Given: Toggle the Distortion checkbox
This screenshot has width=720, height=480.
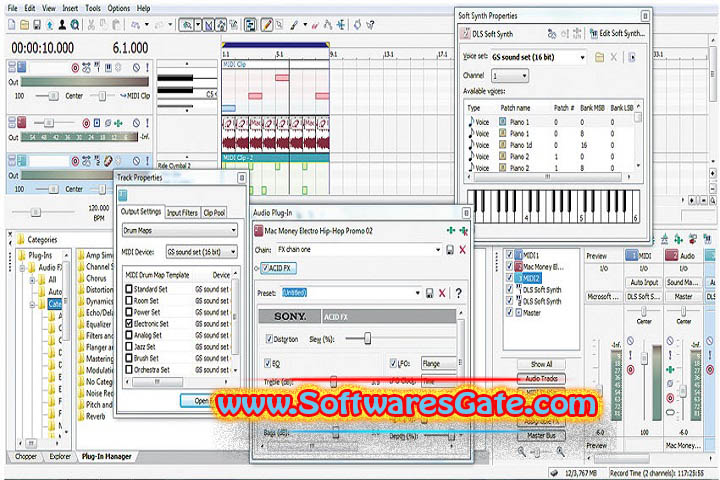Looking at the screenshot, I should [269, 339].
